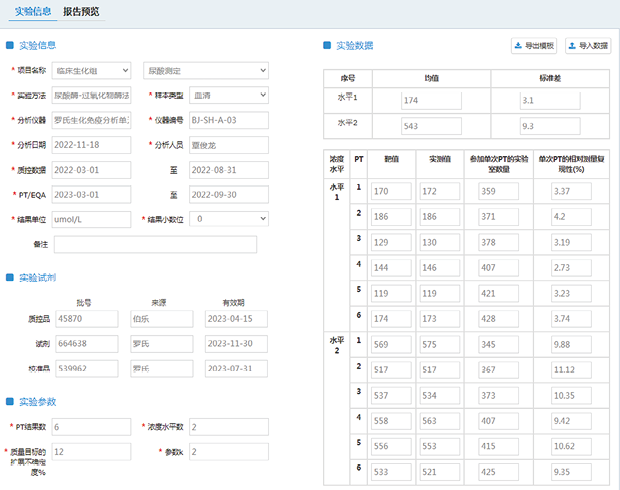Click the 水平1 standard deviation 3.1
Image resolution: width=620 pixels, height=490 pixels.
550,100
